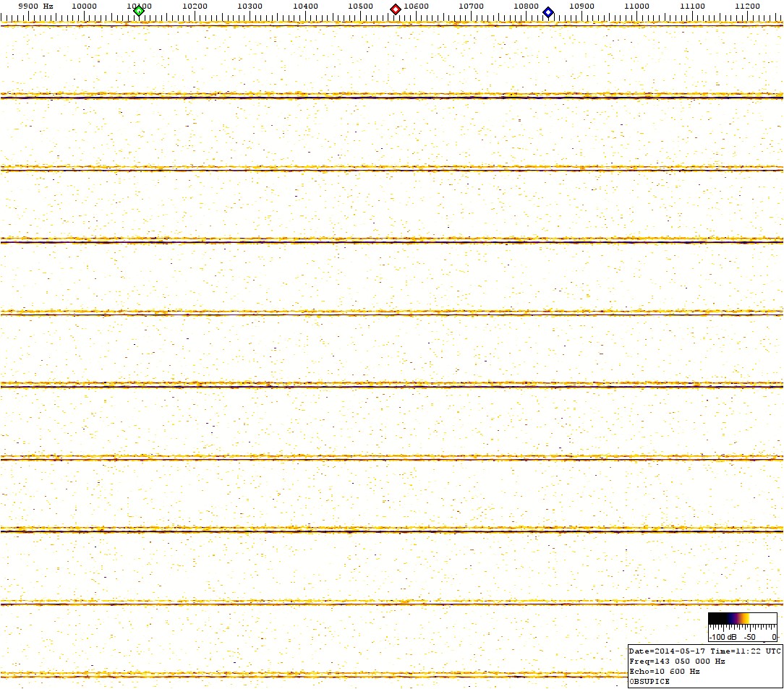
Task: Click the 10900 label on the frequency ruler
Action: (581, 6)
